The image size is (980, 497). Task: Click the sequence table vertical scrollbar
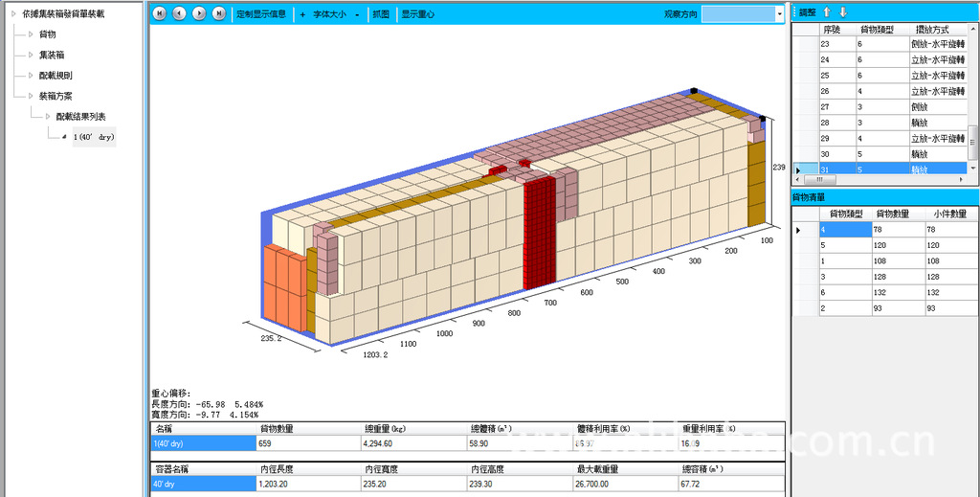[x=973, y=96]
